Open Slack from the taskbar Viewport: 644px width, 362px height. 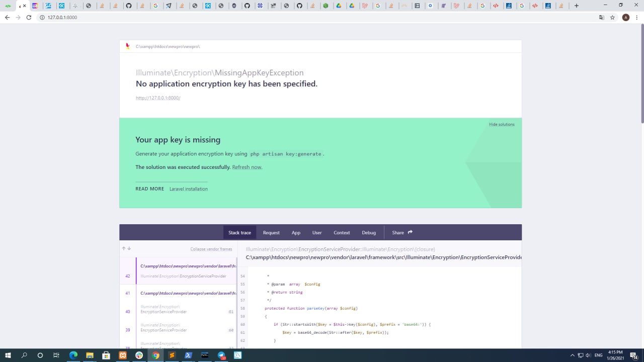click(x=139, y=355)
